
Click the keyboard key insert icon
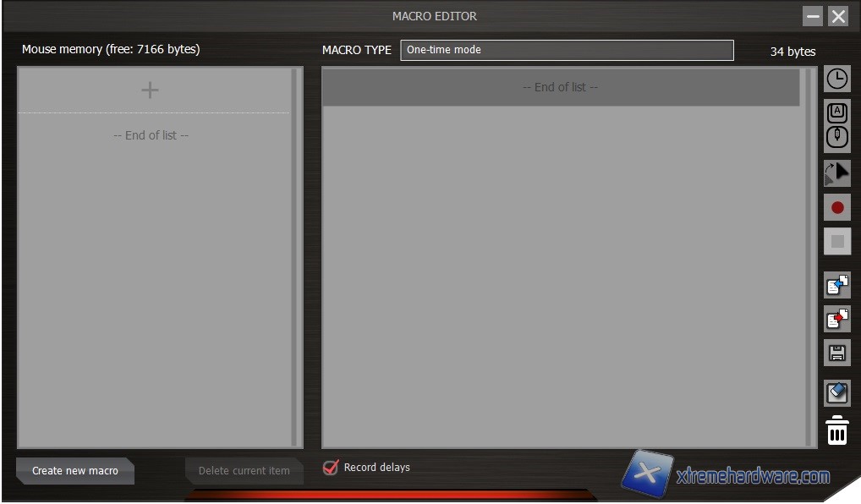[836, 112]
